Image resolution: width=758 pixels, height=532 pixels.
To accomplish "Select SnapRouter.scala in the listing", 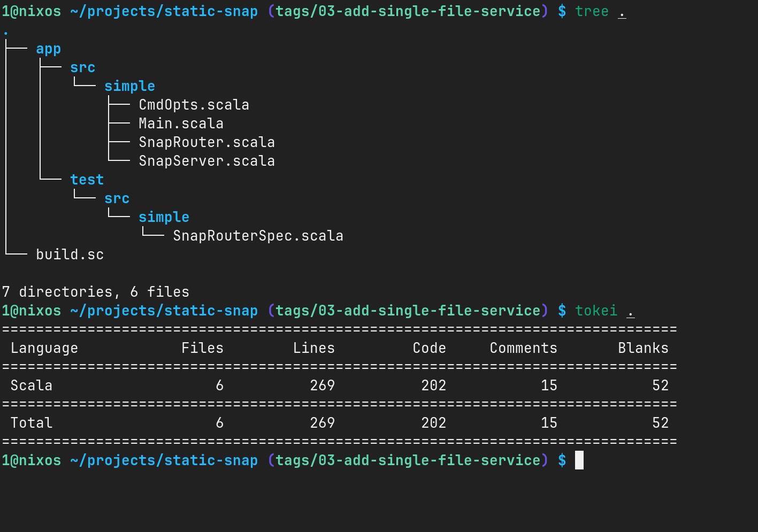I will tap(206, 142).
